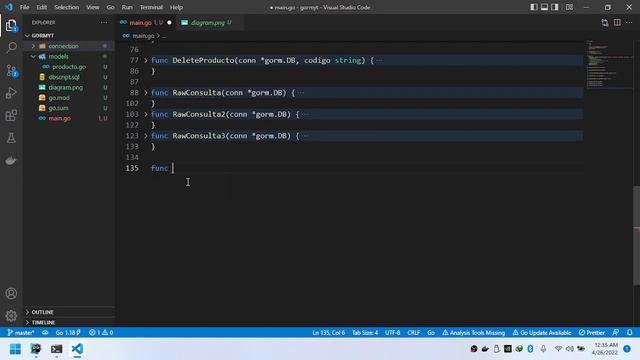640x360 pixels.
Task: Click Analysis Tools Missing warning
Action: coord(473,333)
